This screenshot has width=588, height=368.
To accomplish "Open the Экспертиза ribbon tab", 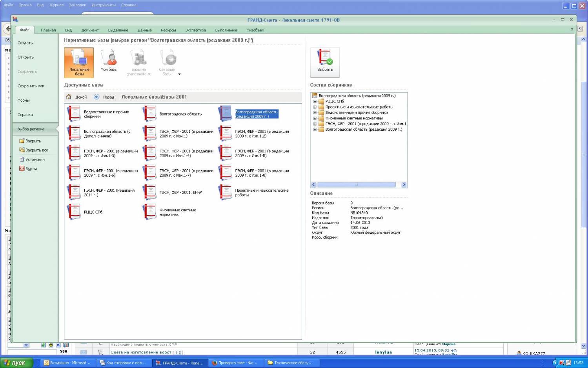I will [195, 30].
